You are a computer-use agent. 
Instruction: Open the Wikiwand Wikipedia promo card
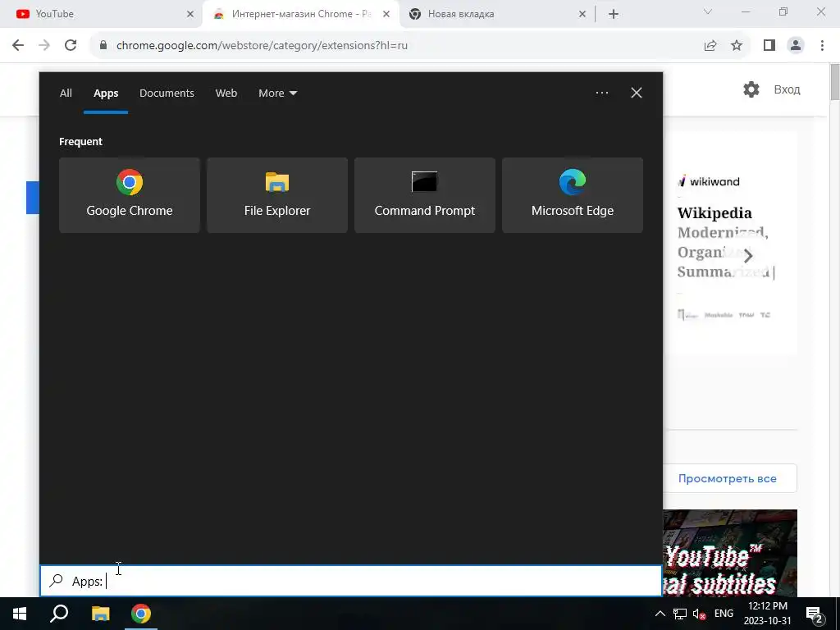point(730,244)
